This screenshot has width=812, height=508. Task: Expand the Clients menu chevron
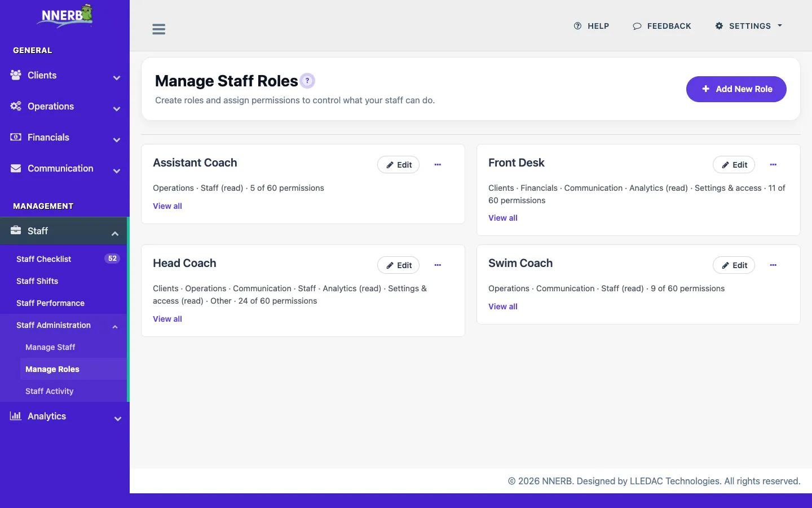pyautogui.click(x=117, y=78)
